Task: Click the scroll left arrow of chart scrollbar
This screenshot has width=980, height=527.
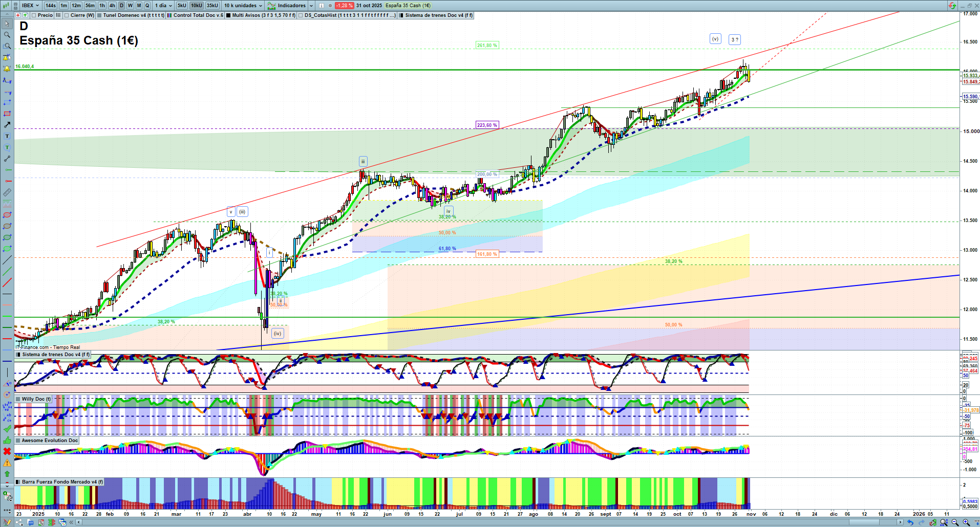Action: [78, 522]
